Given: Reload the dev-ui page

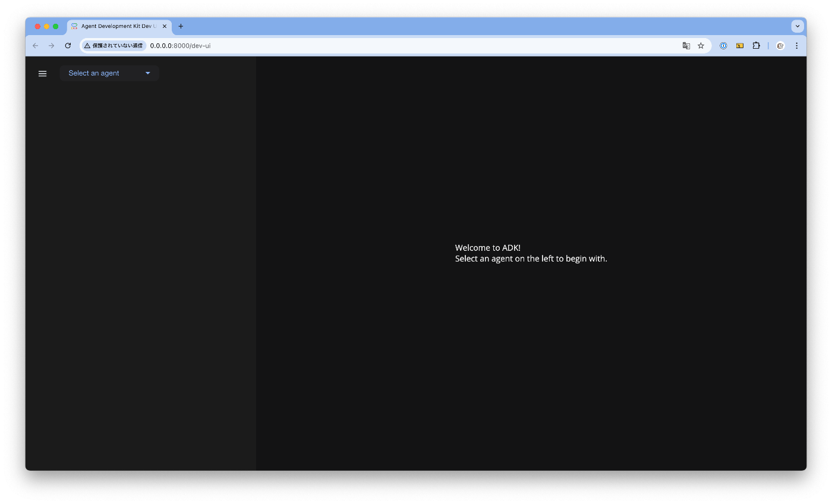Looking at the screenshot, I should [68, 46].
